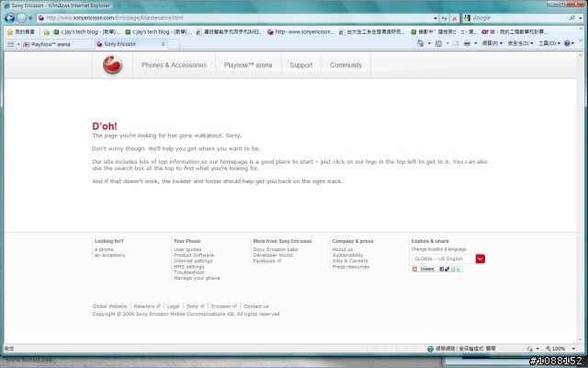Close the Sony Ericsson tab
The height and width of the screenshot is (368, 588).
[x=163, y=44]
